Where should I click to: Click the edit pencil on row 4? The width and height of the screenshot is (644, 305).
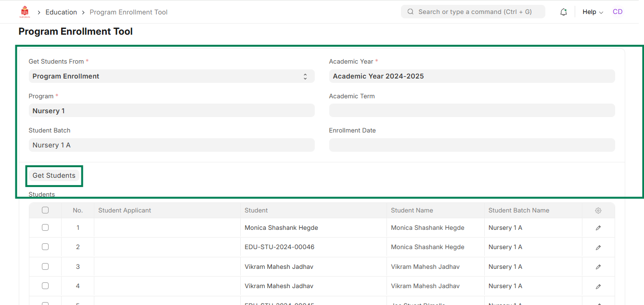(x=598, y=286)
